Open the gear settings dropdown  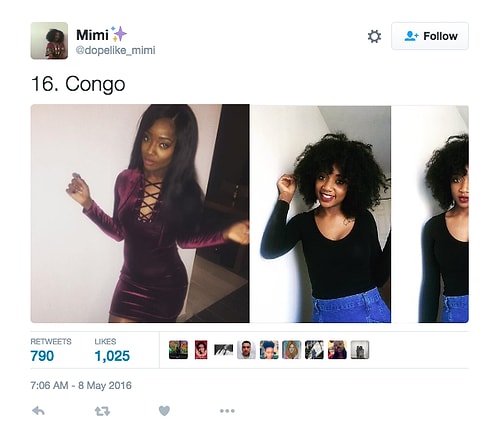tap(374, 36)
